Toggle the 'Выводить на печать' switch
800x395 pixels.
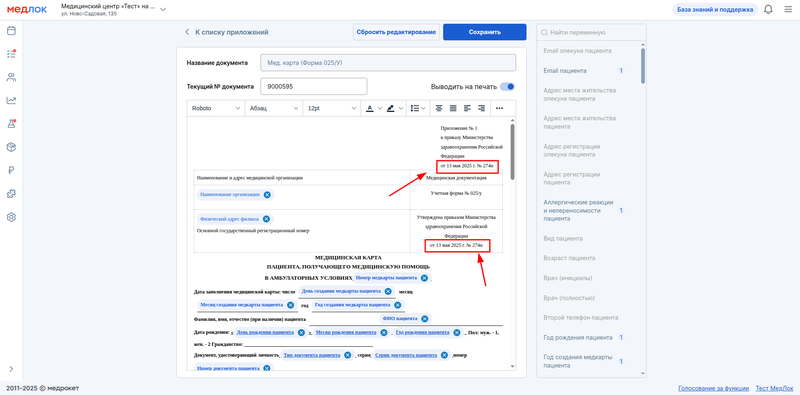coord(507,87)
